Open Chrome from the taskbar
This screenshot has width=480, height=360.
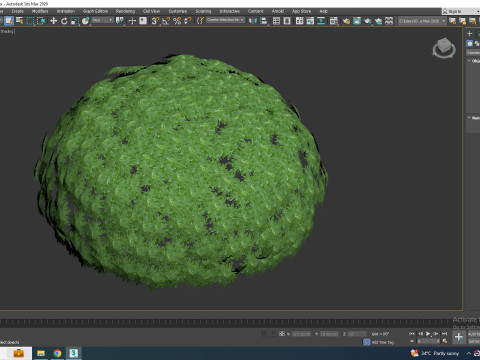point(57,353)
